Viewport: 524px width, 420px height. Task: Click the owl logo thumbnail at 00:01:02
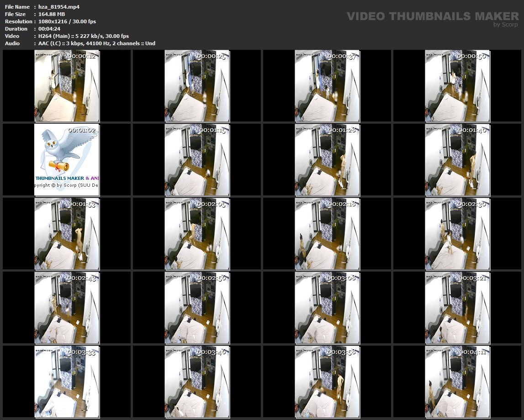(x=67, y=159)
